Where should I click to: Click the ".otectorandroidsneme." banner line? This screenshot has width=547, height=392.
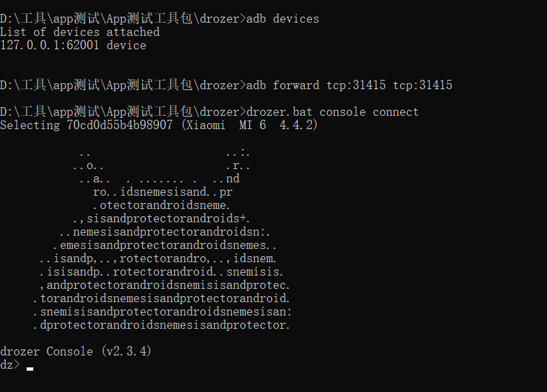[x=162, y=205]
